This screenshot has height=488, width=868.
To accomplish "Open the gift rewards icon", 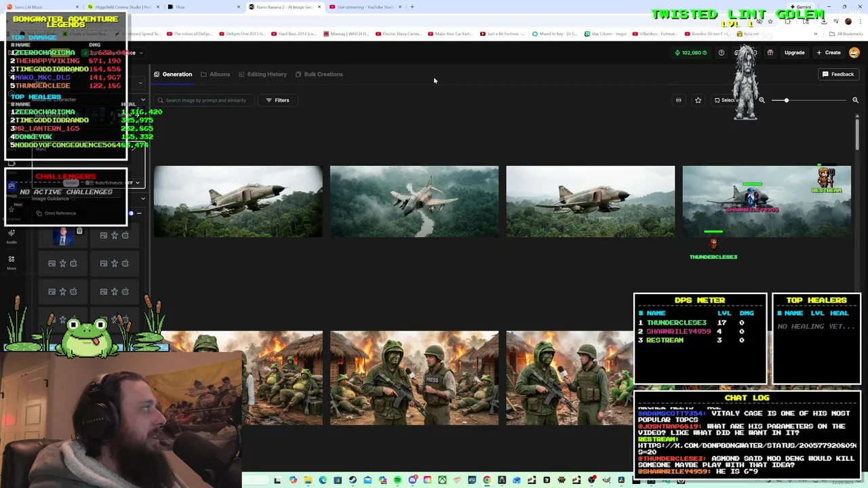I will tap(770, 53).
